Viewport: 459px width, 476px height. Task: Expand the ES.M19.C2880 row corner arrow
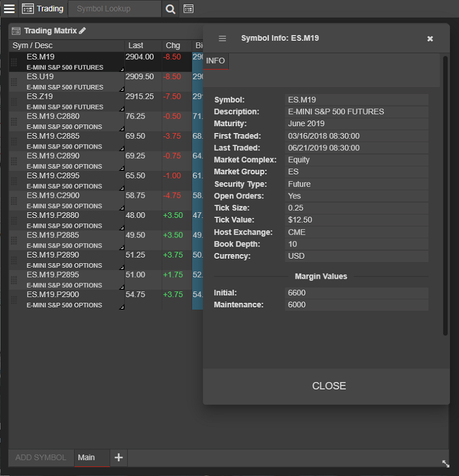[122, 128]
